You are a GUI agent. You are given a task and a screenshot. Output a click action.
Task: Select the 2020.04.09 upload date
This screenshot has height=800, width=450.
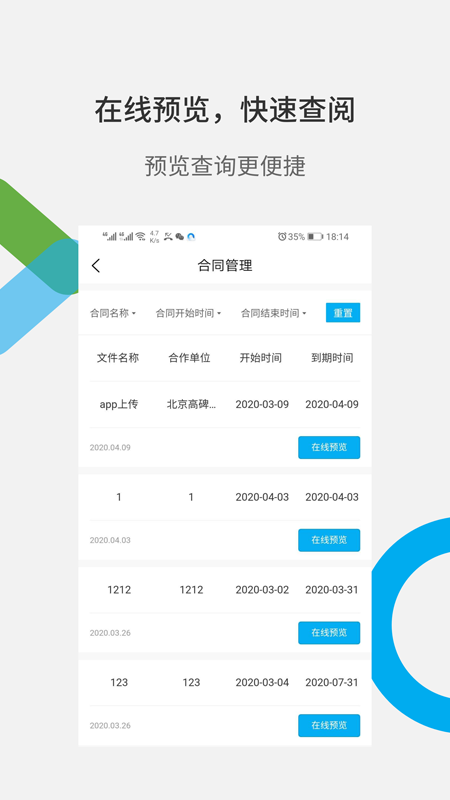tap(110, 447)
